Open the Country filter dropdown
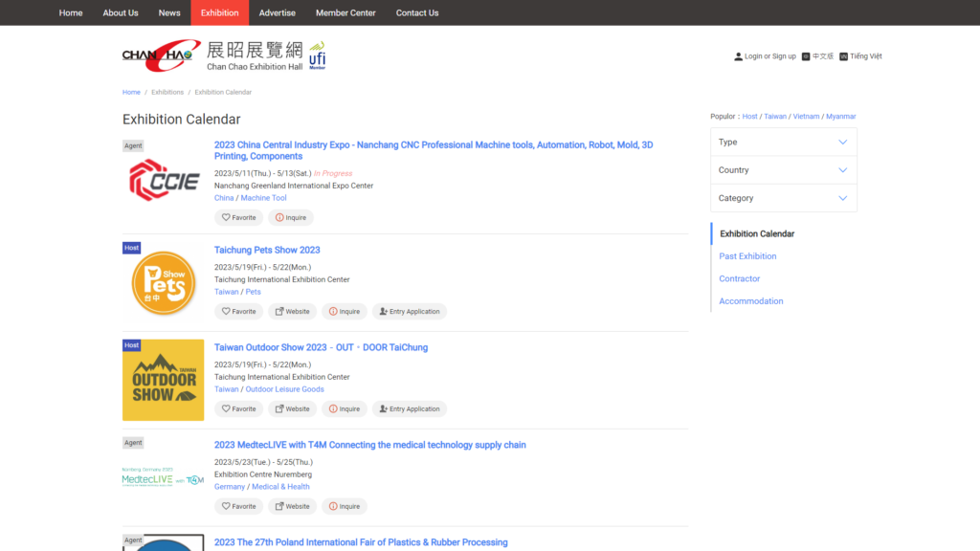Viewport: 980px width, 551px height. (x=783, y=169)
